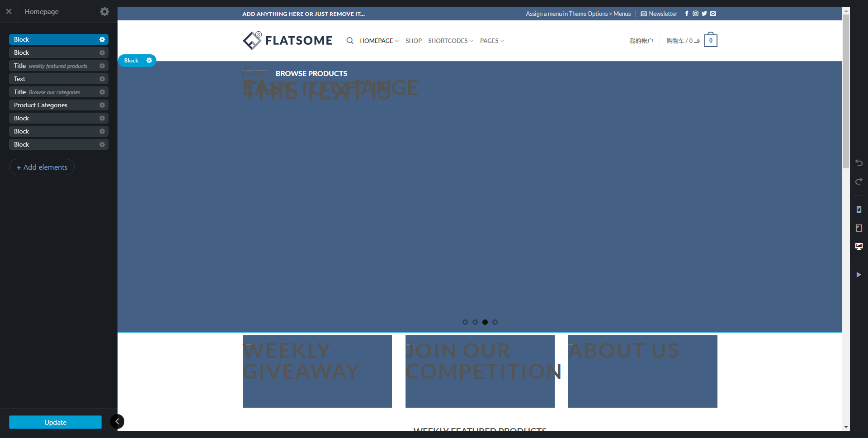
Task: Open Homepage settings gear in the sidebar header
Action: coord(104,11)
